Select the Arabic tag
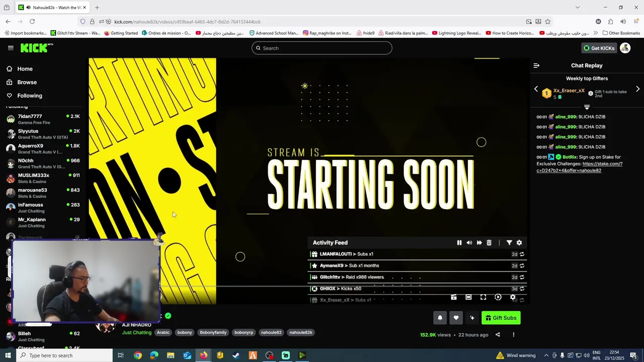The width and height of the screenshot is (644, 362). (163, 332)
